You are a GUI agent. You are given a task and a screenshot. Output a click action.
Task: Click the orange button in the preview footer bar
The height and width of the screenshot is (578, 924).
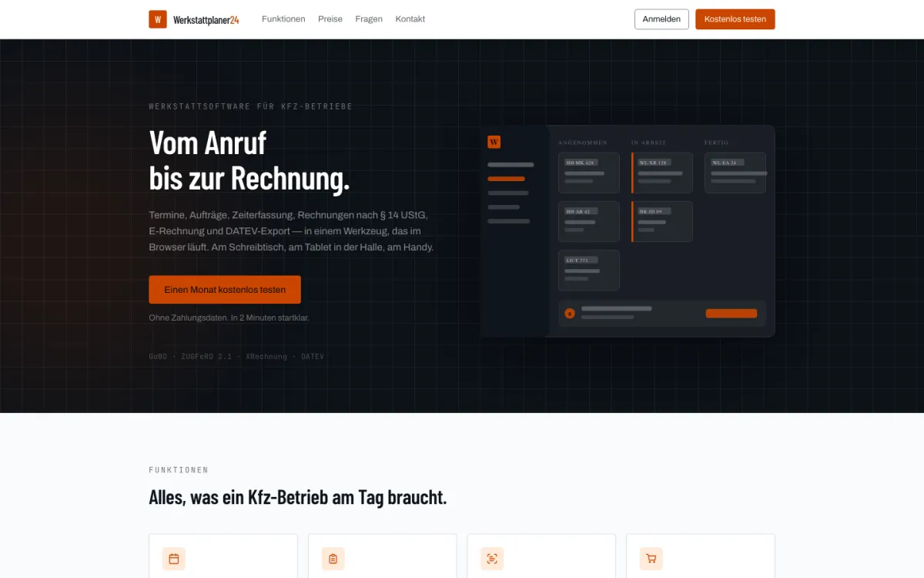[x=731, y=314]
